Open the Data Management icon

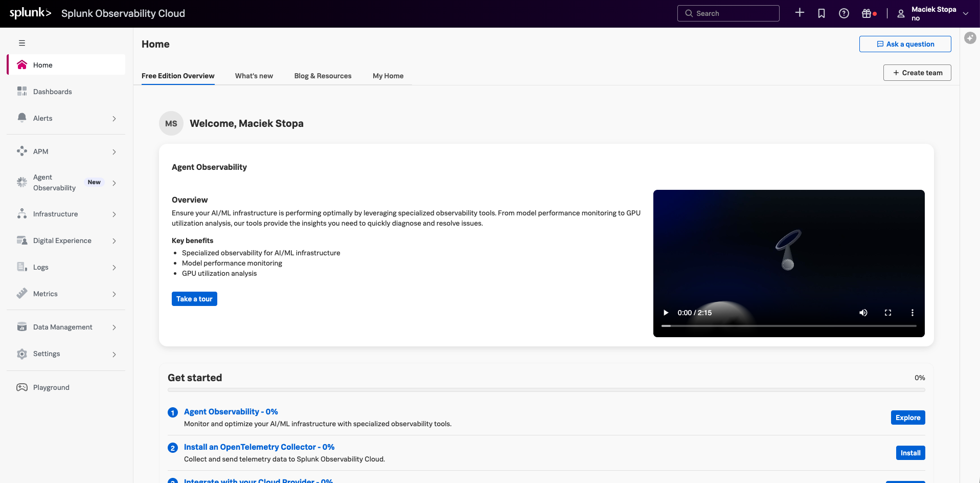(x=22, y=327)
